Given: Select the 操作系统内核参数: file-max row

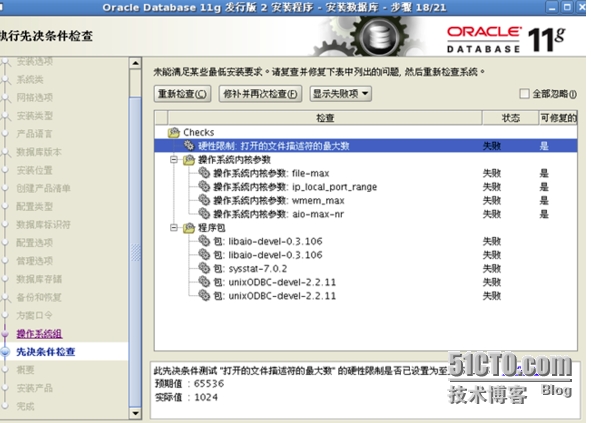Looking at the screenshot, I should click(366, 173).
